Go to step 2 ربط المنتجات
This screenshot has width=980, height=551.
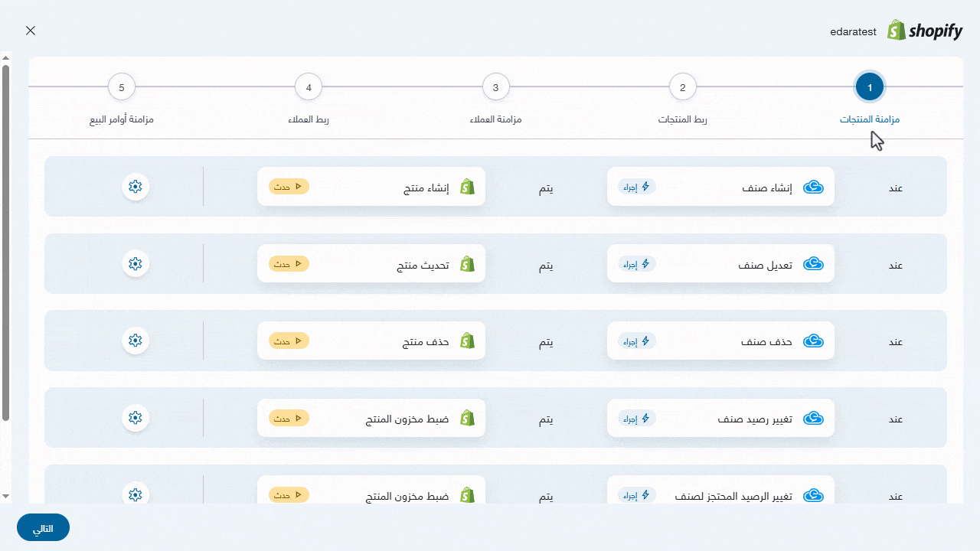click(683, 87)
